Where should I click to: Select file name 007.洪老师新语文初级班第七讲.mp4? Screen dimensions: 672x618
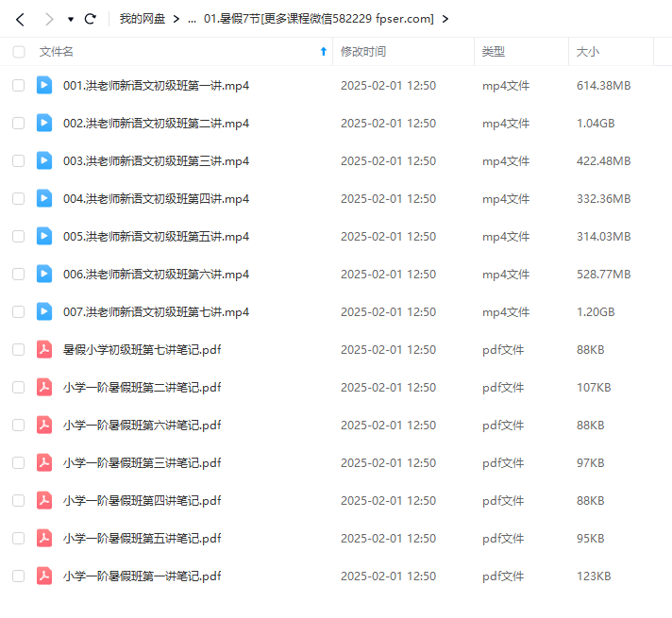point(156,312)
